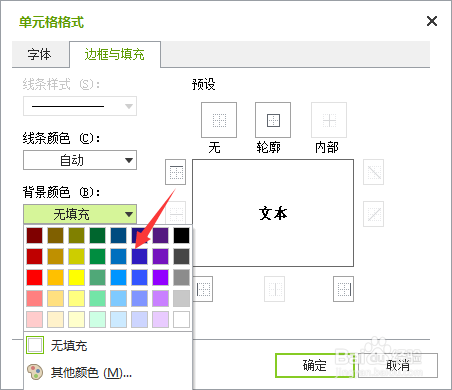Pick the medium gray swatch in third row
Viewport: 452px width, 390px height.
tap(181, 277)
